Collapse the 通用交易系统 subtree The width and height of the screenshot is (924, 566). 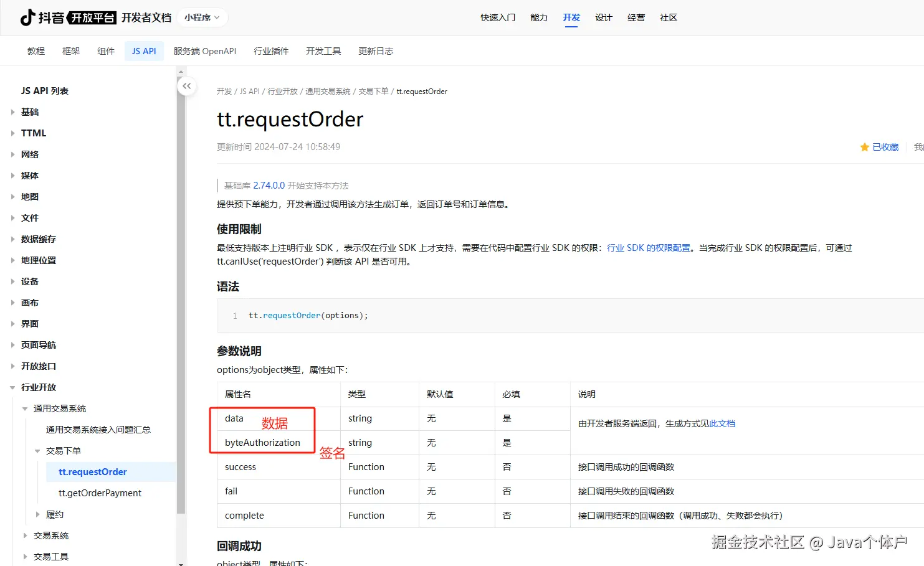coord(25,408)
